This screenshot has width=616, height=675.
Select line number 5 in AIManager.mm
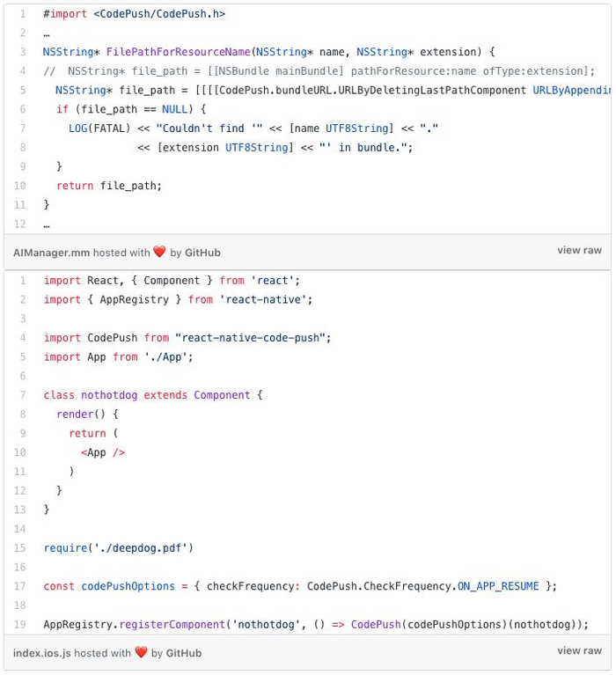[21, 90]
